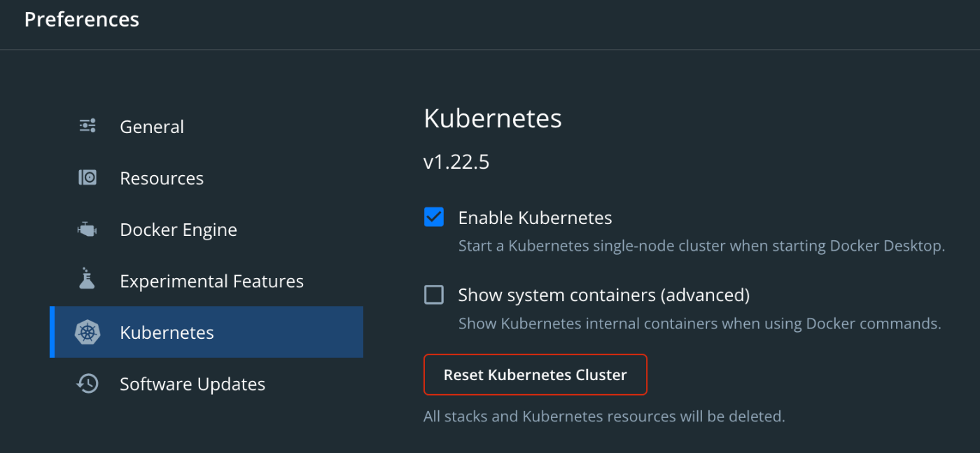
Task: Check Show system containers (advanced)
Action: point(434,295)
